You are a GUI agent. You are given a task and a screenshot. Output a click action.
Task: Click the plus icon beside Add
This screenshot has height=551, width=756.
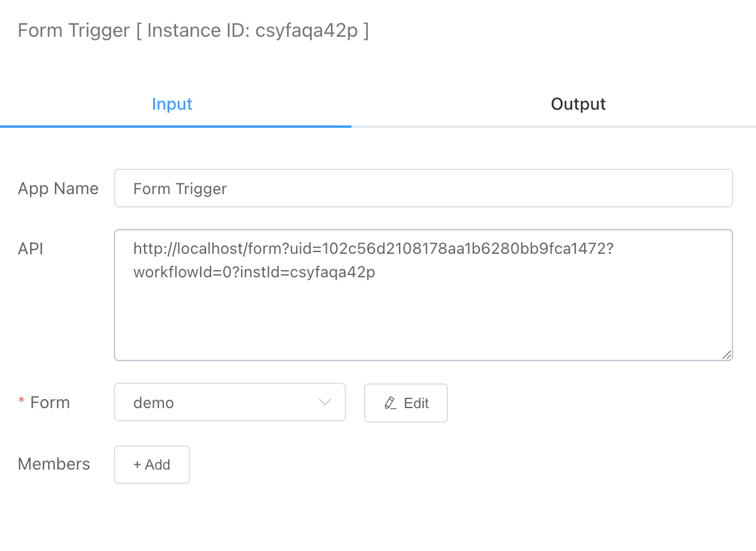(137, 465)
